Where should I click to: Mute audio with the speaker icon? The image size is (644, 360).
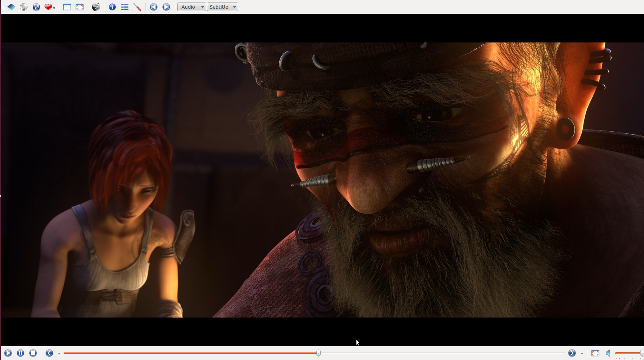[608, 353]
